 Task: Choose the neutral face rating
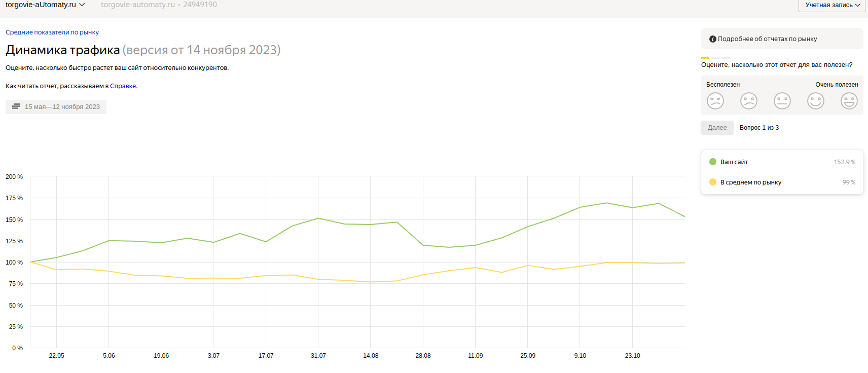pyautogui.click(x=782, y=101)
